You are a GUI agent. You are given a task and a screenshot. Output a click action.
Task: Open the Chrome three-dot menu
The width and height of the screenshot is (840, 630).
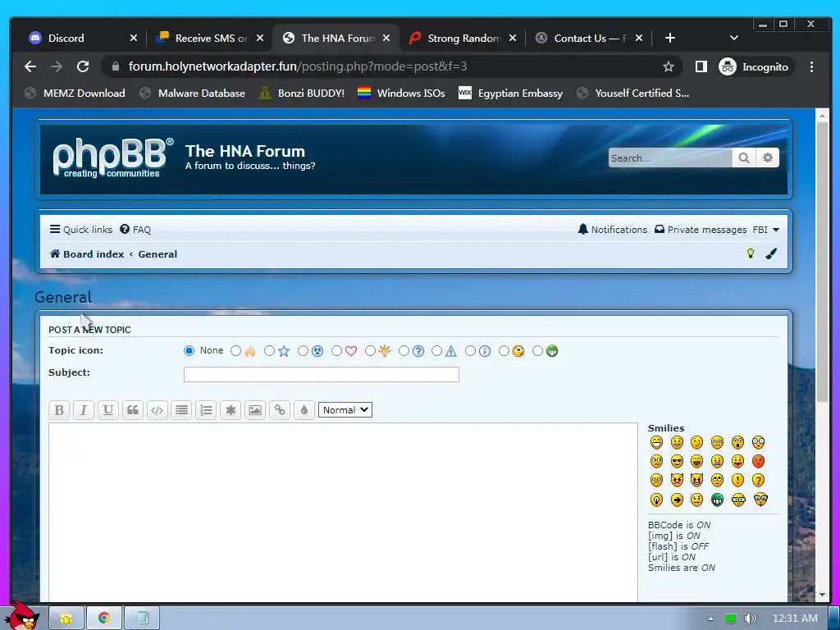coord(811,66)
